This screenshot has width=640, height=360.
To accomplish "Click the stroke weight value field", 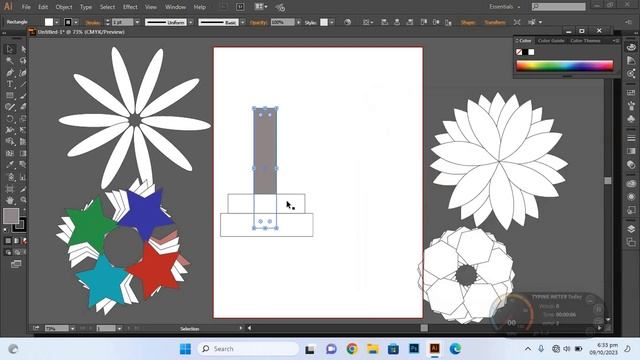I will (123, 22).
